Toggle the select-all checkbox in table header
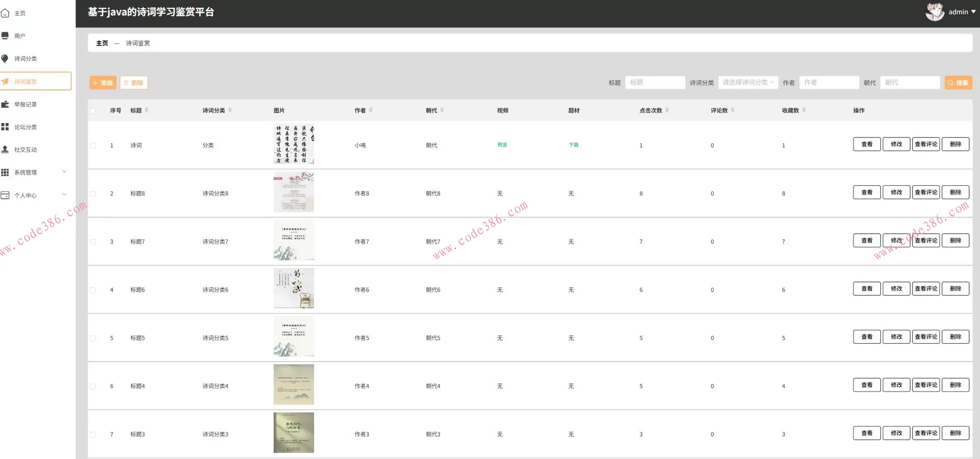Image resolution: width=980 pixels, height=459 pixels. point(93,111)
